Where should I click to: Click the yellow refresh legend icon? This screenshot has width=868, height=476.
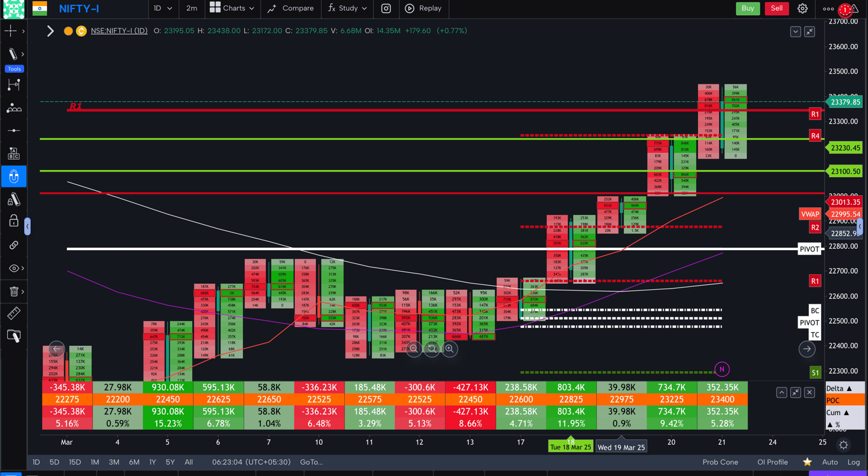click(81, 31)
